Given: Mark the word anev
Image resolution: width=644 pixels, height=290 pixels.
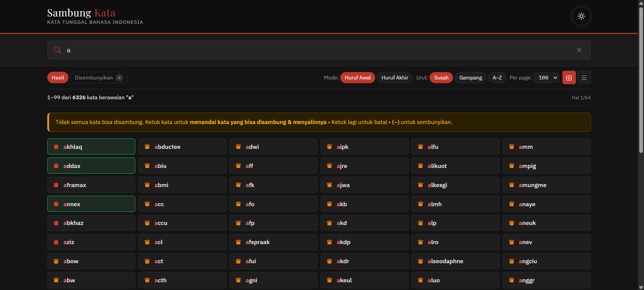Looking at the screenshot, I should (x=547, y=242).
